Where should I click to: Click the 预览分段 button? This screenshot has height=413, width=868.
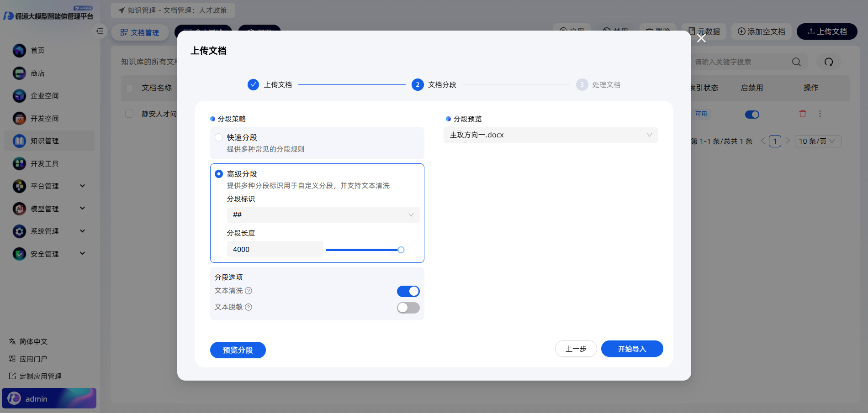pos(238,350)
